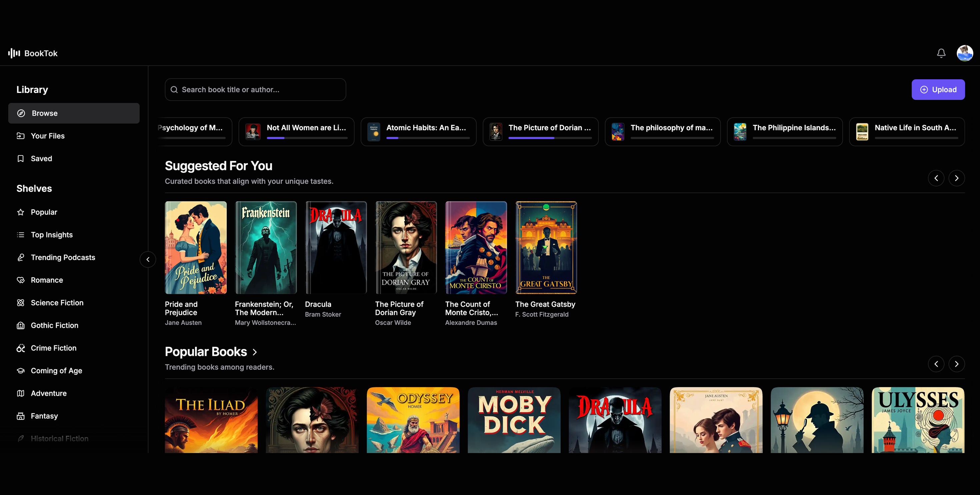Open the Ulysses cover in Popular Books

point(918,420)
